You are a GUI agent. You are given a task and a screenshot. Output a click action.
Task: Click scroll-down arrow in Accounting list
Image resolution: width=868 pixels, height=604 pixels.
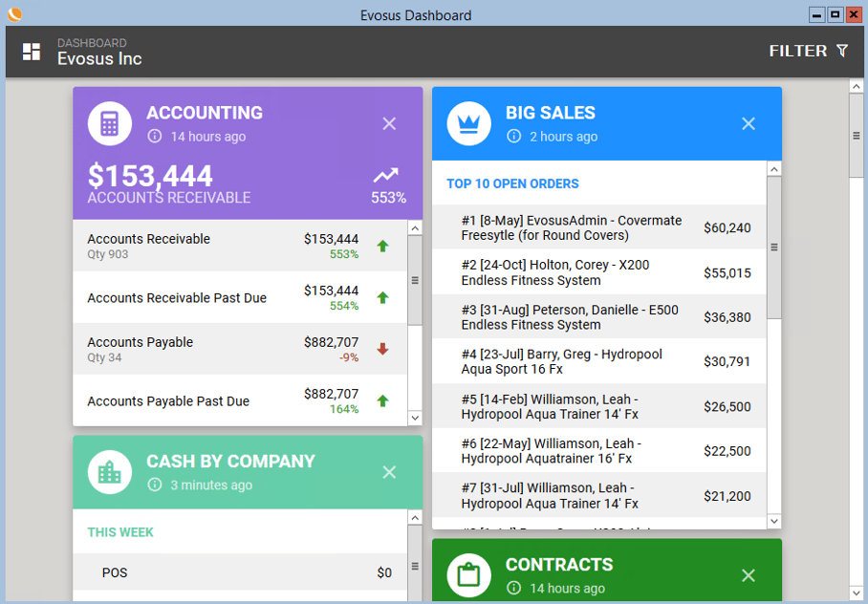coord(415,418)
